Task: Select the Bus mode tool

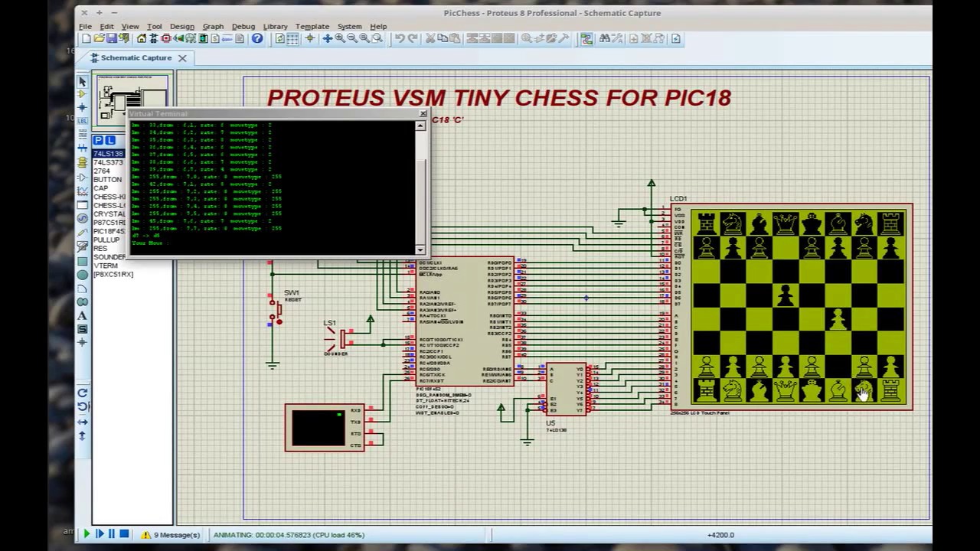Action: coord(82,148)
